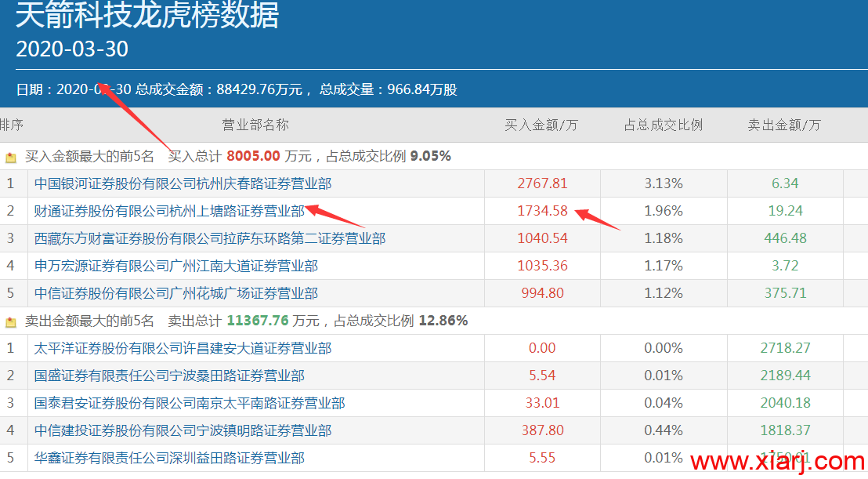
Task: Select the 0.04% ratio cell
Action: pyautogui.click(x=664, y=403)
